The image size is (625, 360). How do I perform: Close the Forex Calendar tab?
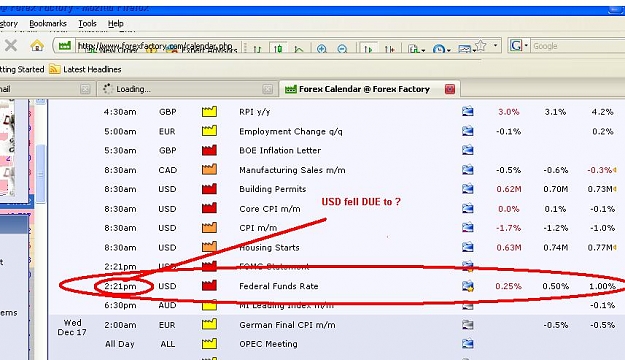click(450, 89)
